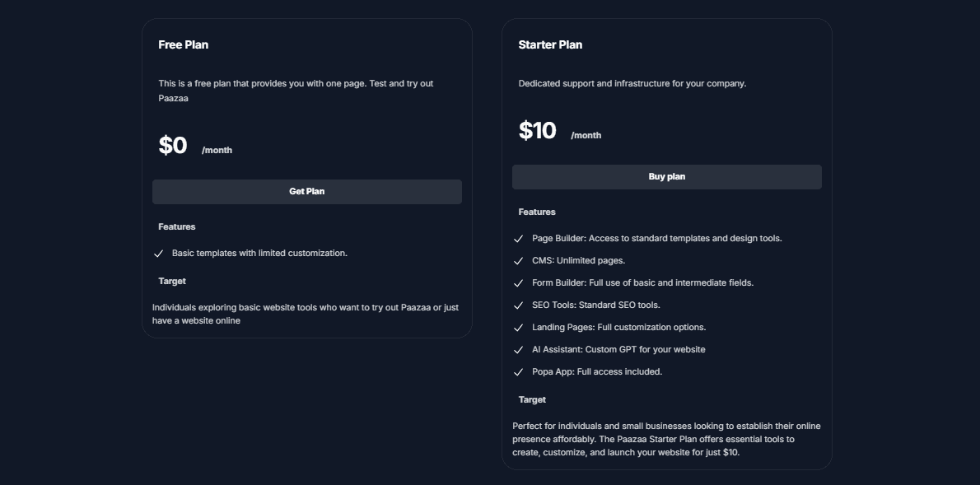Click the AI Assistant checkmark icon
The image size is (980, 485).
click(x=519, y=350)
